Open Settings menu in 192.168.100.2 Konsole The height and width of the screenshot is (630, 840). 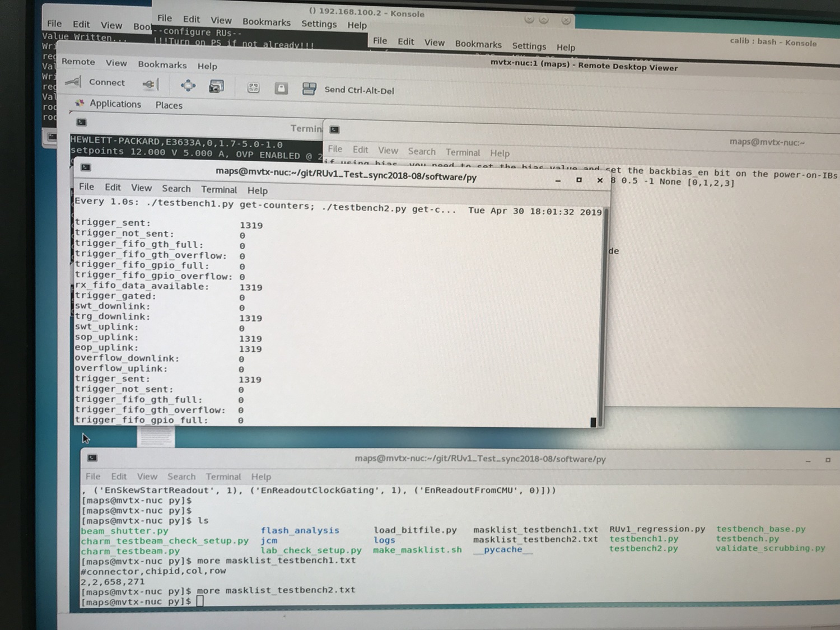[319, 24]
